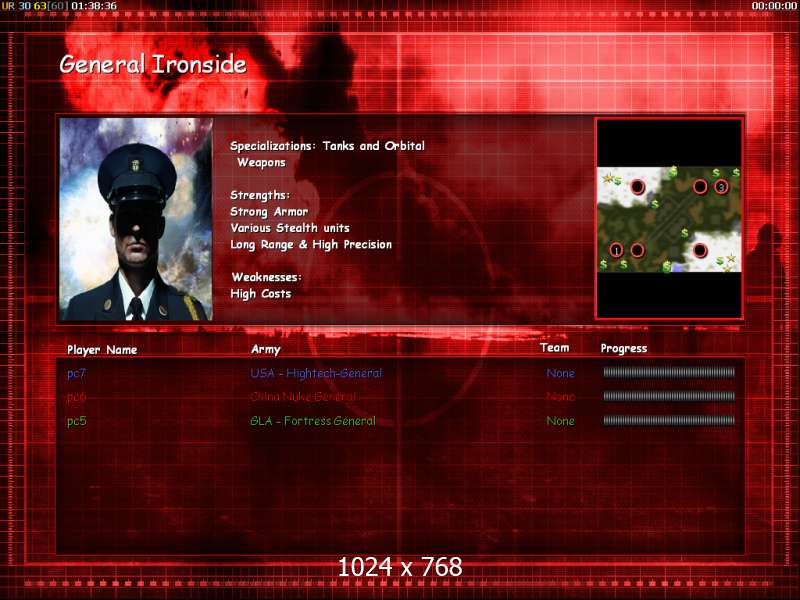Click the 'Strengths:' heading
The height and width of the screenshot is (600, 800).
pyautogui.click(x=260, y=195)
